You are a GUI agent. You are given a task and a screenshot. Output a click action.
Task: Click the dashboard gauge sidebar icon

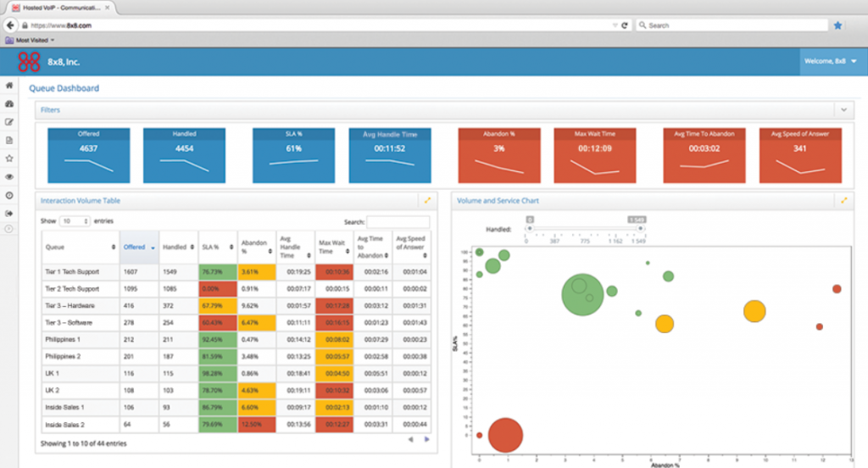9,103
